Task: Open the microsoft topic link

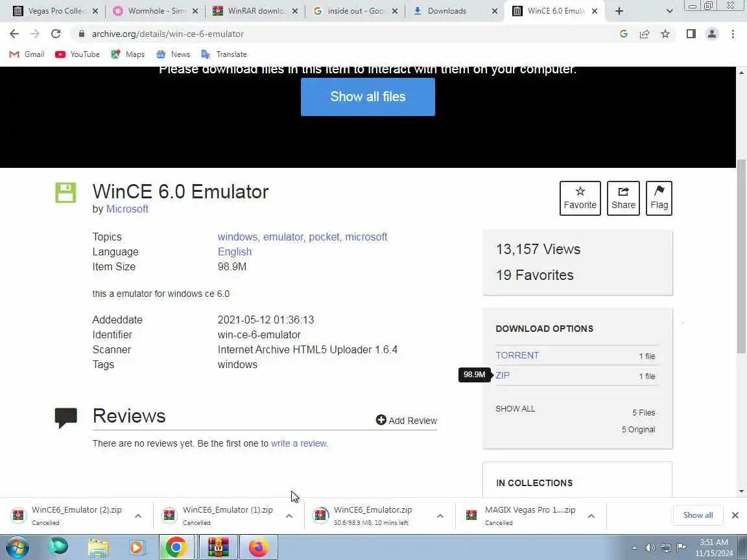Action: tap(366, 237)
